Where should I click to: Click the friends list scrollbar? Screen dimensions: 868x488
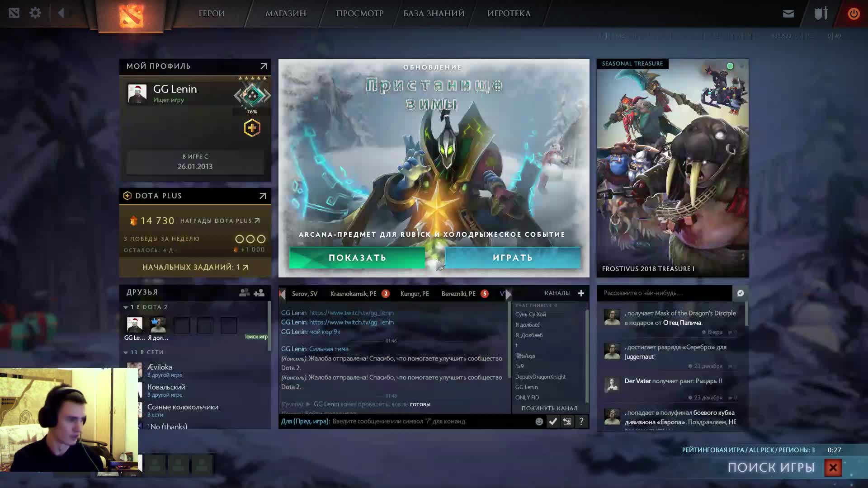(x=269, y=325)
